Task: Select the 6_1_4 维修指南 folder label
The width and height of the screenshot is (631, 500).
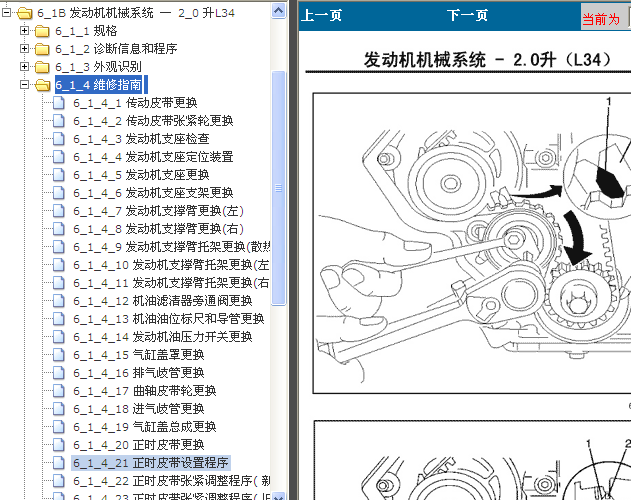Action: pyautogui.click(x=99, y=85)
